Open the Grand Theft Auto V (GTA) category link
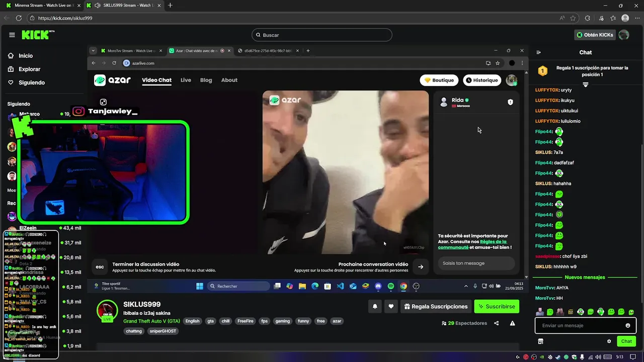This screenshot has width=644, height=362. [x=151, y=321]
